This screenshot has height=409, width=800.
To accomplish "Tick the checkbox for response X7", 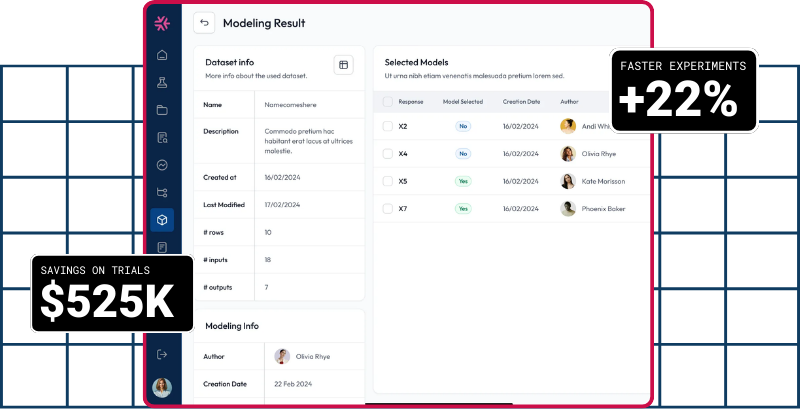I will (387, 209).
